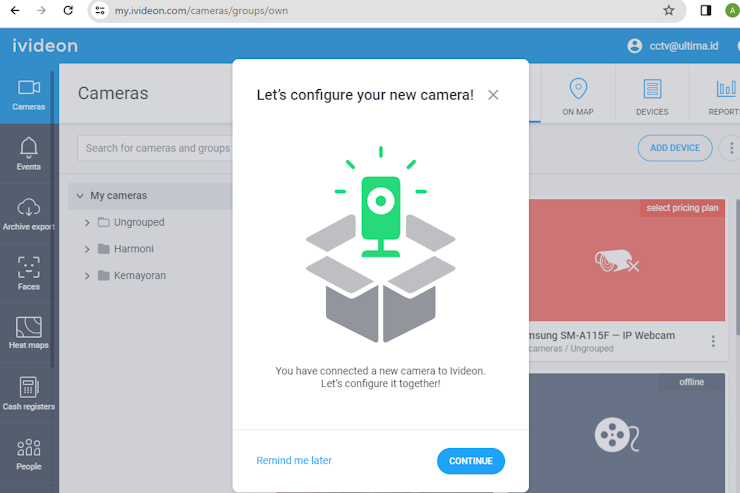Toggle the browser side panel
This screenshot has height=493, width=740.
coord(706,10)
